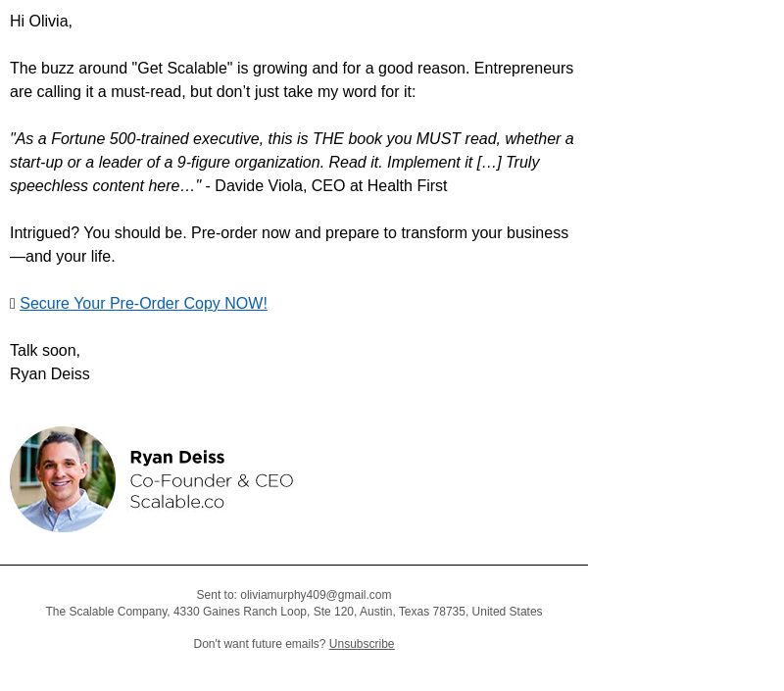Click the Co-Founder & CEO title text
The width and height of the screenshot is (784, 691).
[x=212, y=481]
